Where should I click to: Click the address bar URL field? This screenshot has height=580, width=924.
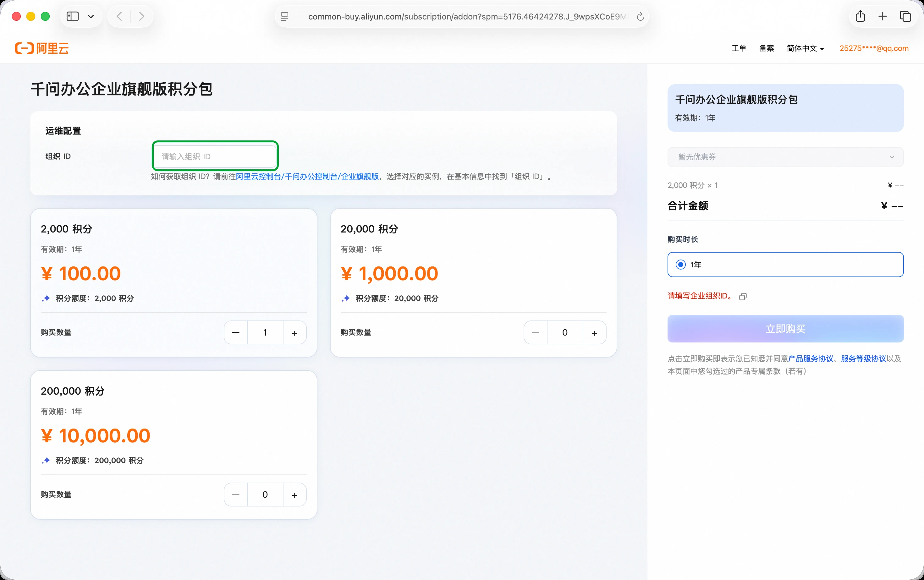point(467,16)
